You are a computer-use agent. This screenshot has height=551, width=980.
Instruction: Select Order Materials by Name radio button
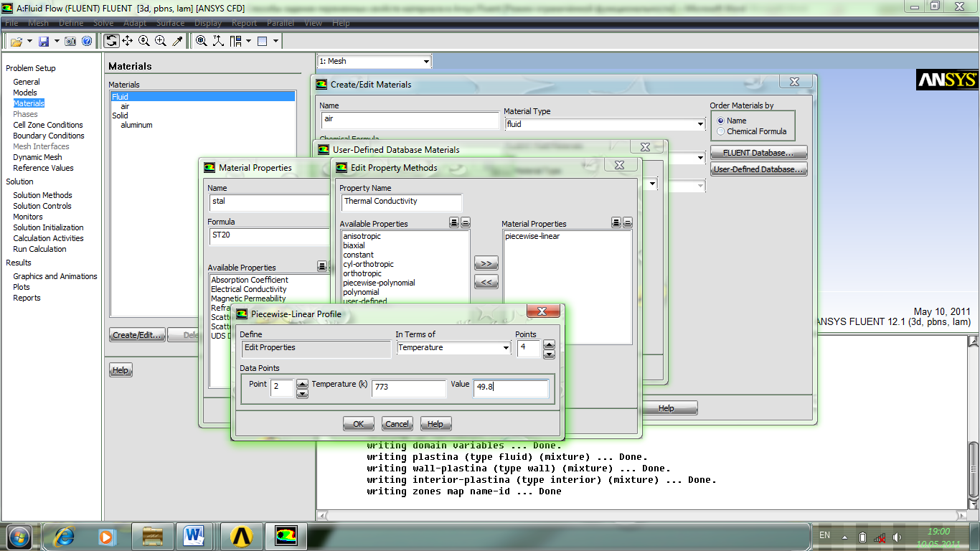[721, 121]
